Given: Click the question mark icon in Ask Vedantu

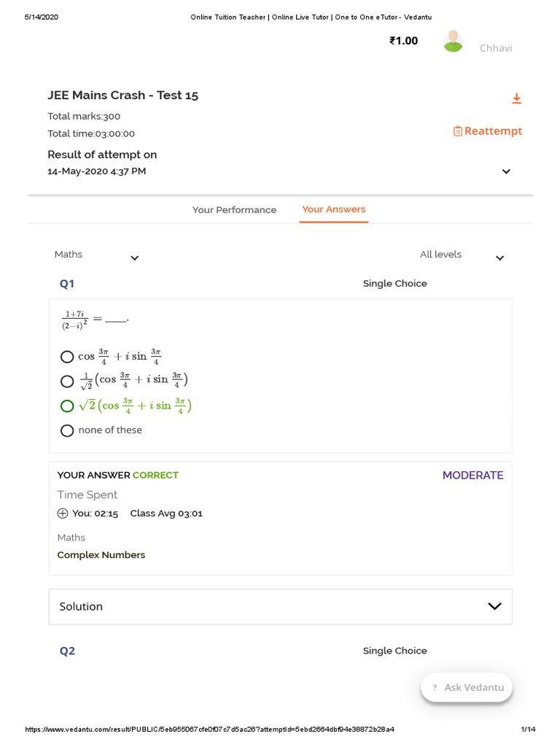Looking at the screenshot, I should tap(435, 688).
